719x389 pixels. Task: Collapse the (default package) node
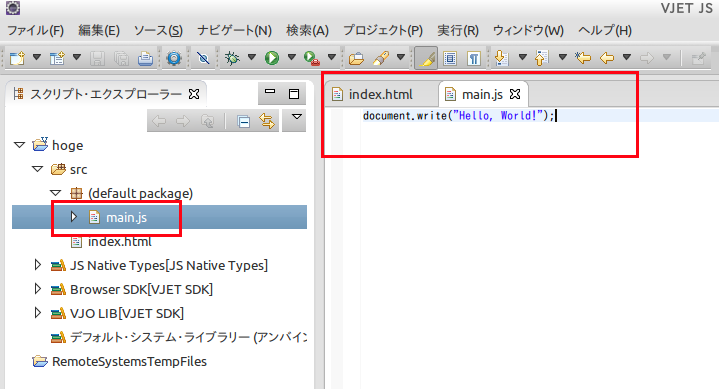coord(55,193)
